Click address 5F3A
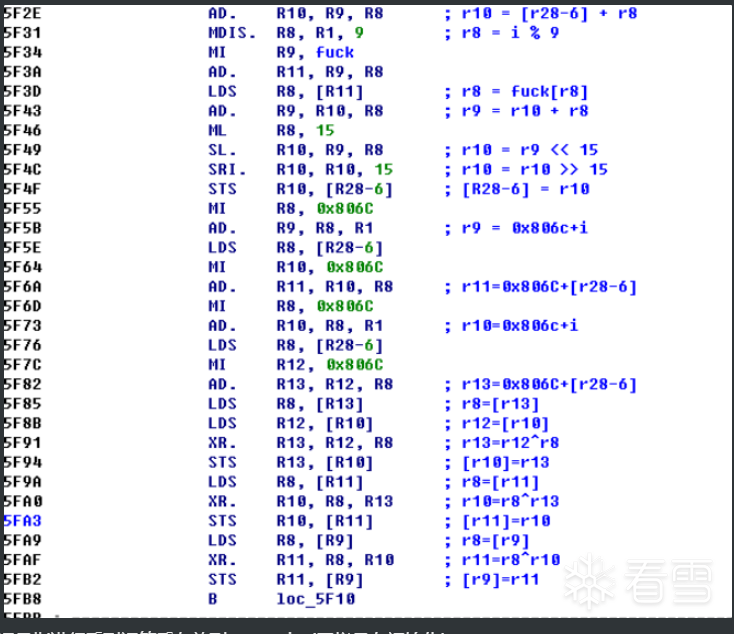The image size is (734, 634). click(x=22, y=72)
